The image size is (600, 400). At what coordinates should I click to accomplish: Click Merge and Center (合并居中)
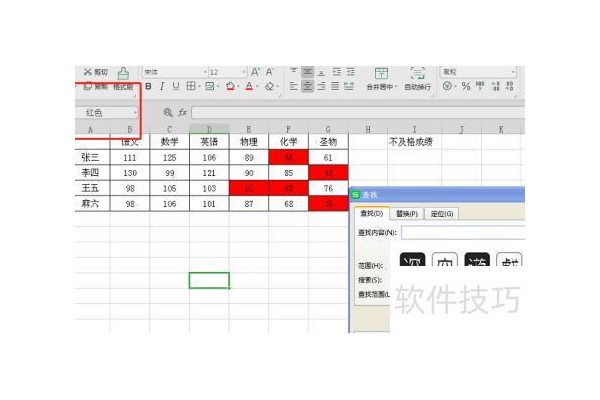tap(382, 79)
